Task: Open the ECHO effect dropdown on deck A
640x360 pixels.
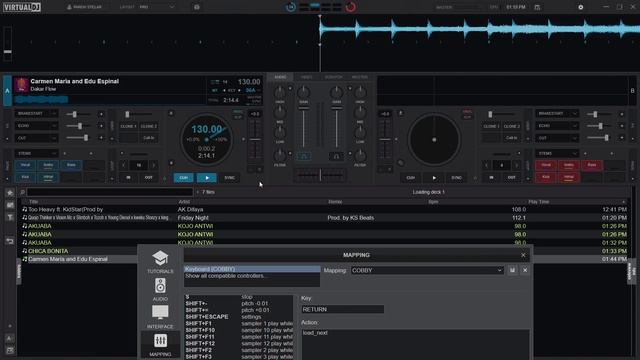Action: (x=36, y=126)
